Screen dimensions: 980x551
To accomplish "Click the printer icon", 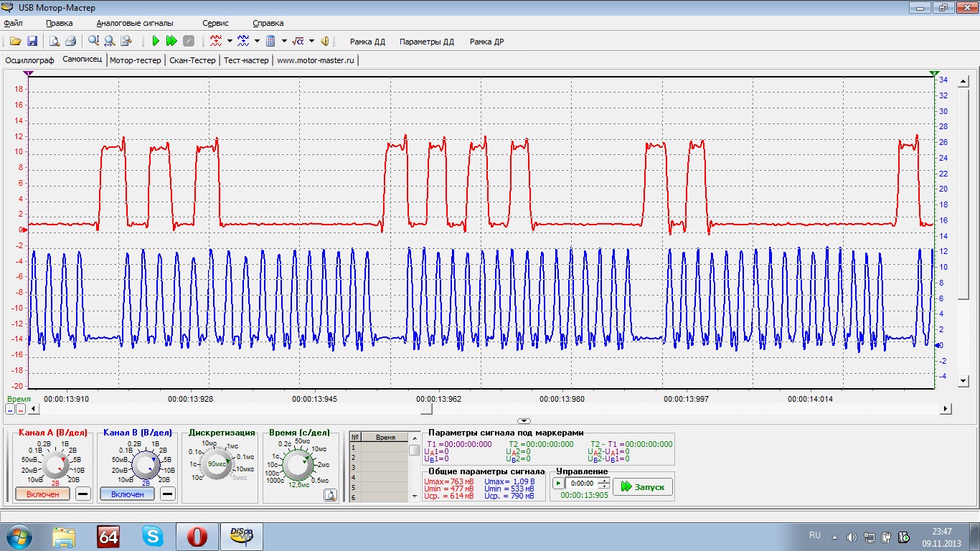I will click(70, 42).
